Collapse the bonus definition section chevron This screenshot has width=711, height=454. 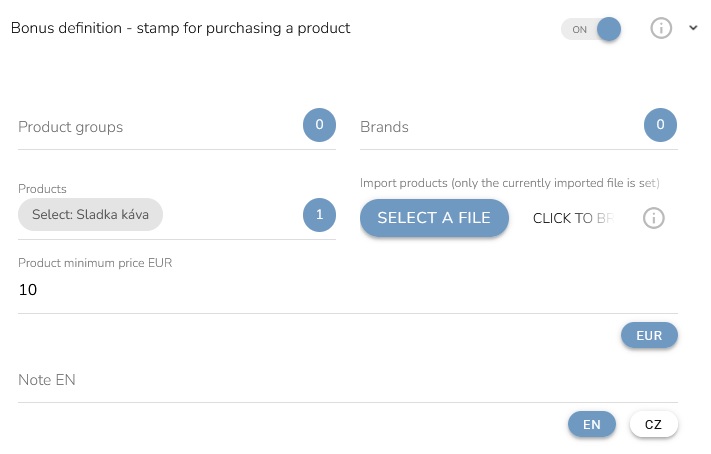[x=693, y=28]
